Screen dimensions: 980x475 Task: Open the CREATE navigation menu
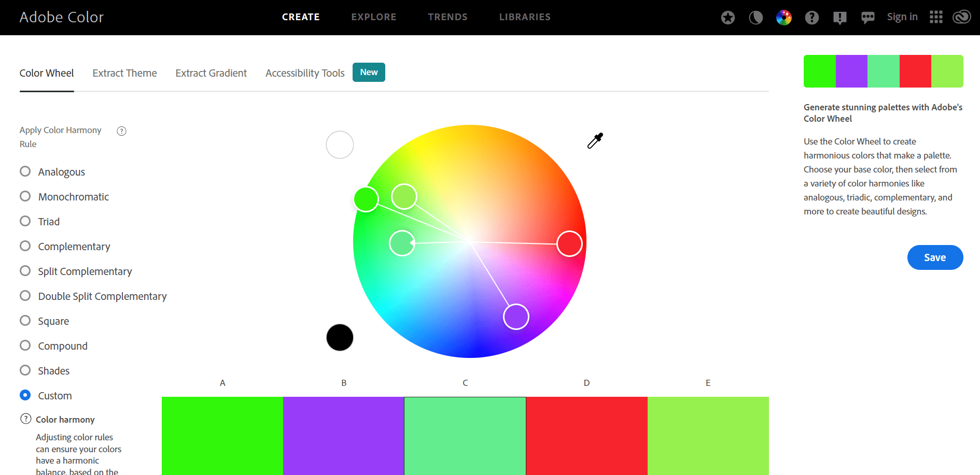point(301,17)
